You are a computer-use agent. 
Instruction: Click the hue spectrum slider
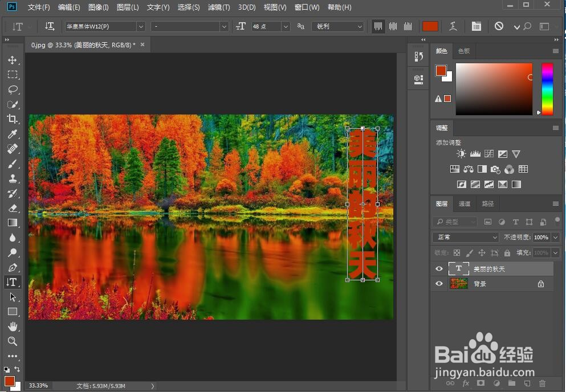point(547,89)
